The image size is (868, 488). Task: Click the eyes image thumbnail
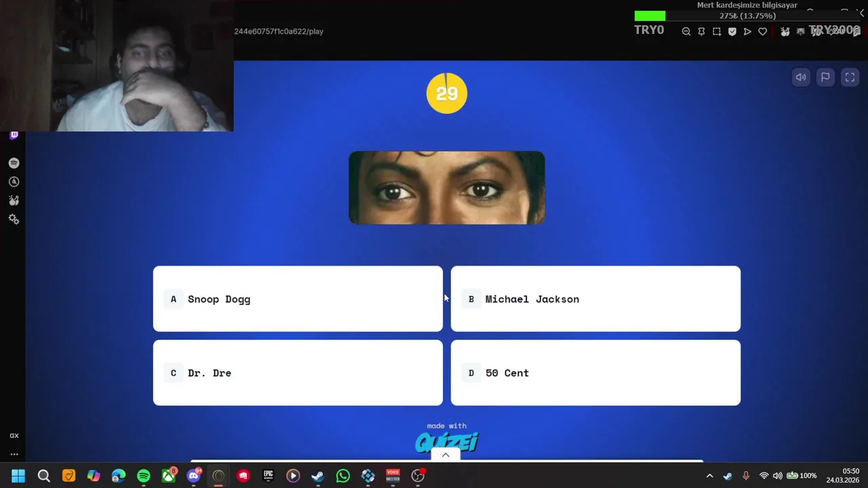coord(447,188)
